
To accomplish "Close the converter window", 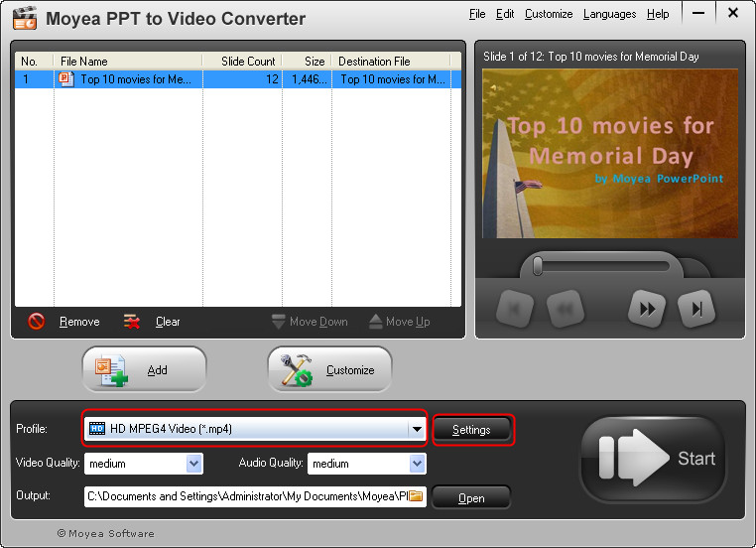I will [x=733, y=13].
